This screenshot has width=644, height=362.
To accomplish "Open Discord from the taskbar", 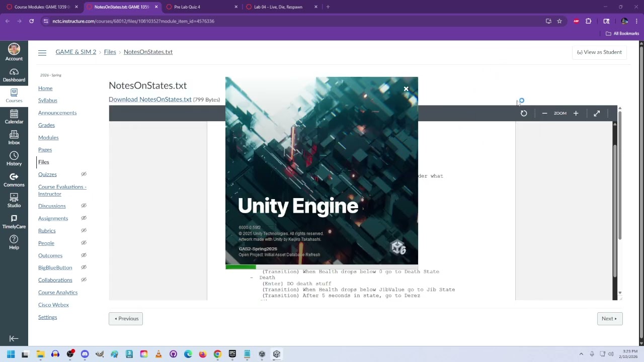I will 85,354.
